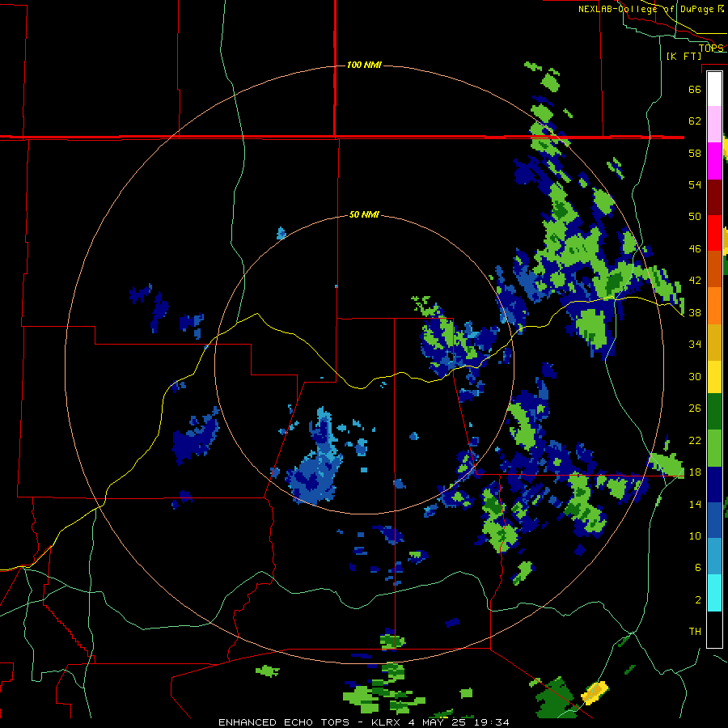Select the cyan swatch on the color bar

(714, 593)
